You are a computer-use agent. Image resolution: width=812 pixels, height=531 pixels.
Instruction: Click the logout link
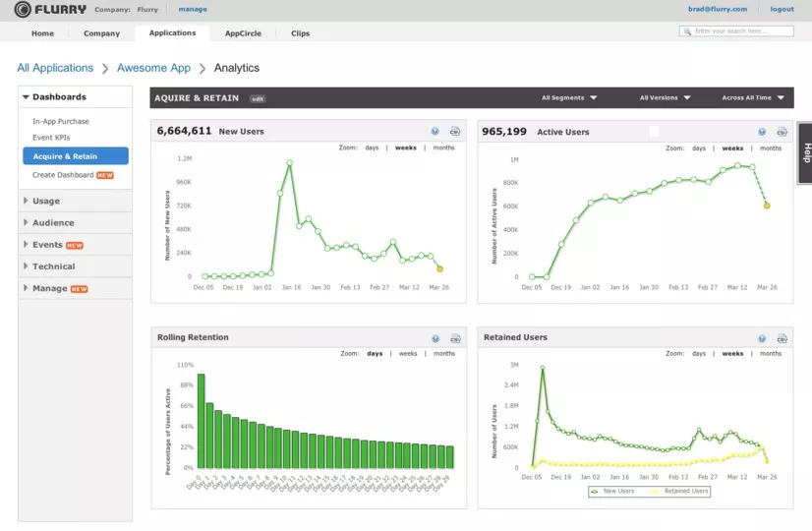pyautogui.click(x=782, y=9)
